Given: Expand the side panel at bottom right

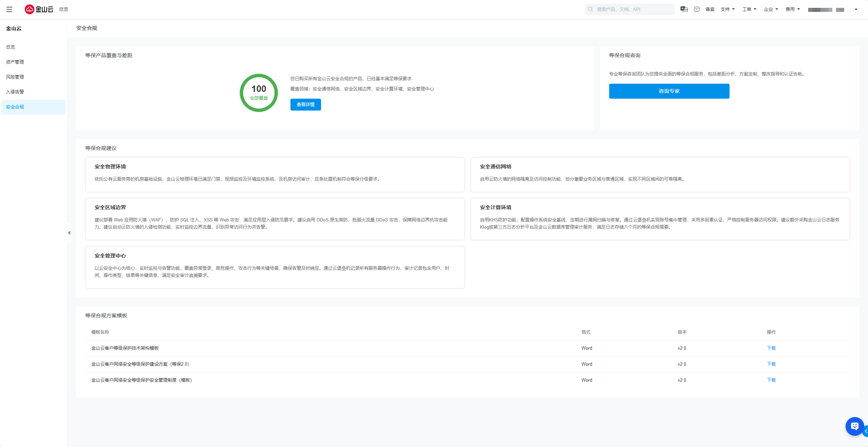Looking at the screenshot, I should pyautogui.click(x=866, y=431).
